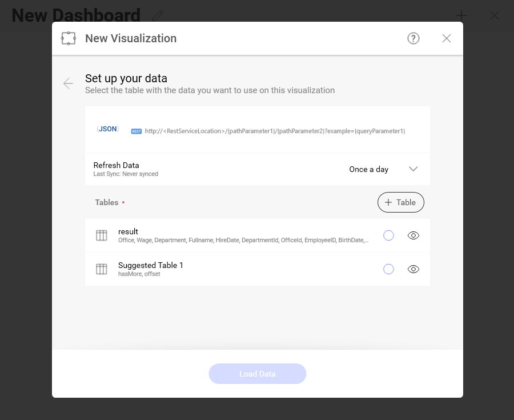Screen dimensions: 514x420
Task: Click the JSON data source icon
Action: click(x=107, y=129)
